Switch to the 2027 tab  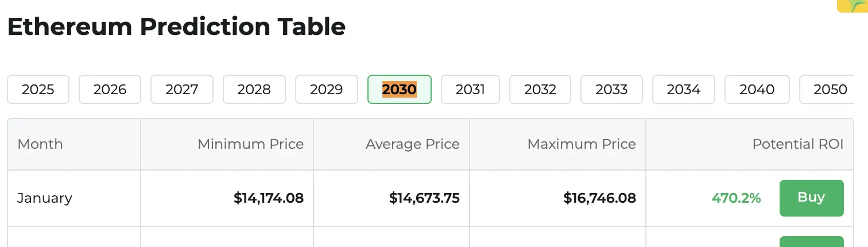(182, 90)
